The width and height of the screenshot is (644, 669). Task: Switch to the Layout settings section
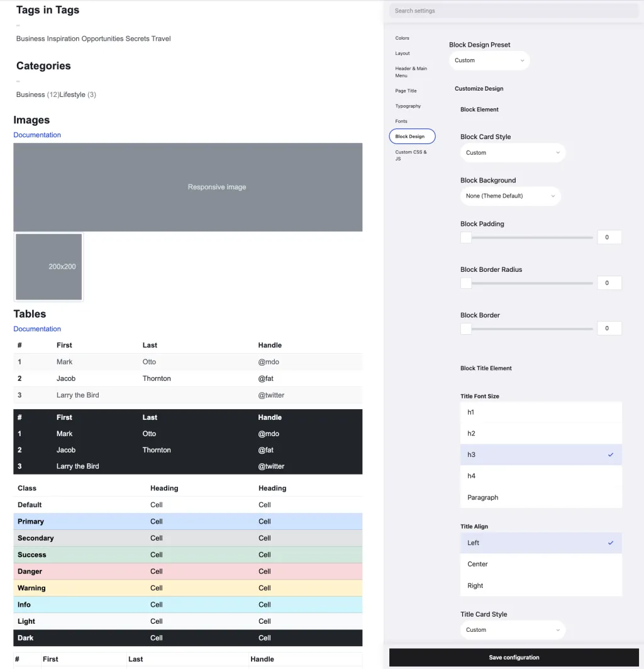[x=402, y=53]
